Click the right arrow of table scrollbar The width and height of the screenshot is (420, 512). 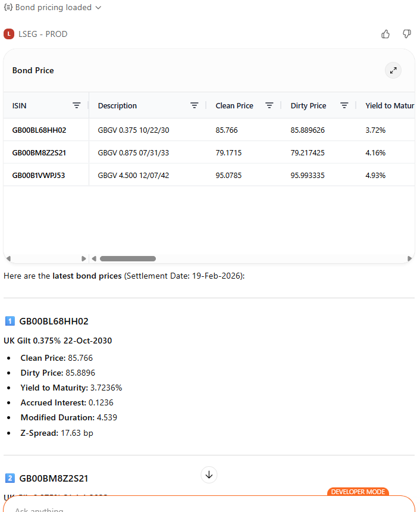pyautogui.click(x=409, y=258)
